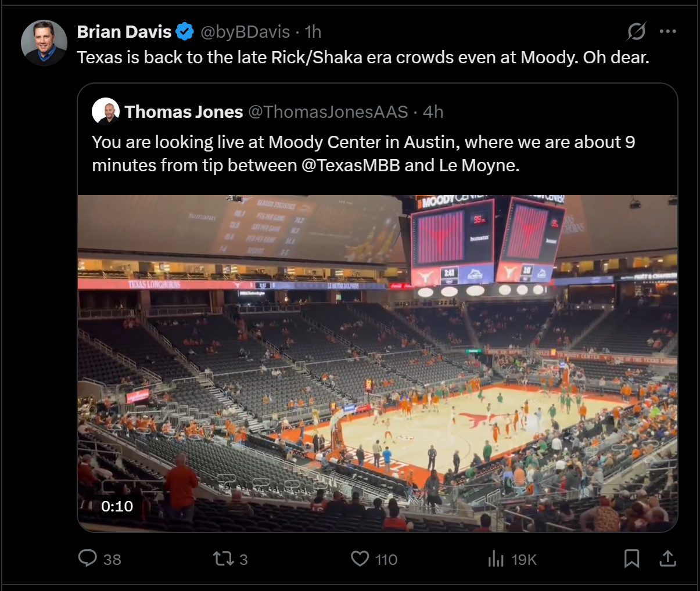The width and height of the screenshot is (700, 591).
Task: Open the @byBDavis handle link
Action: coord(245,32)
